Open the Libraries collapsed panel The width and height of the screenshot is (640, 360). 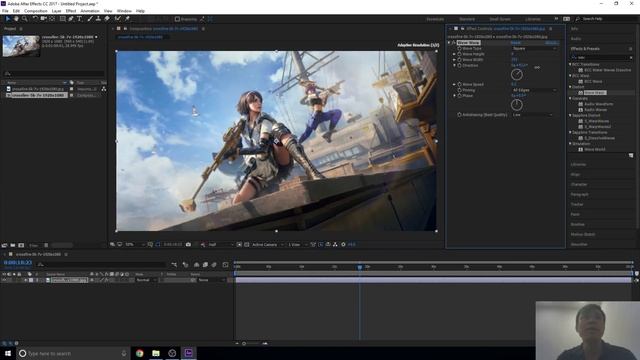click(x=578, y=164)
